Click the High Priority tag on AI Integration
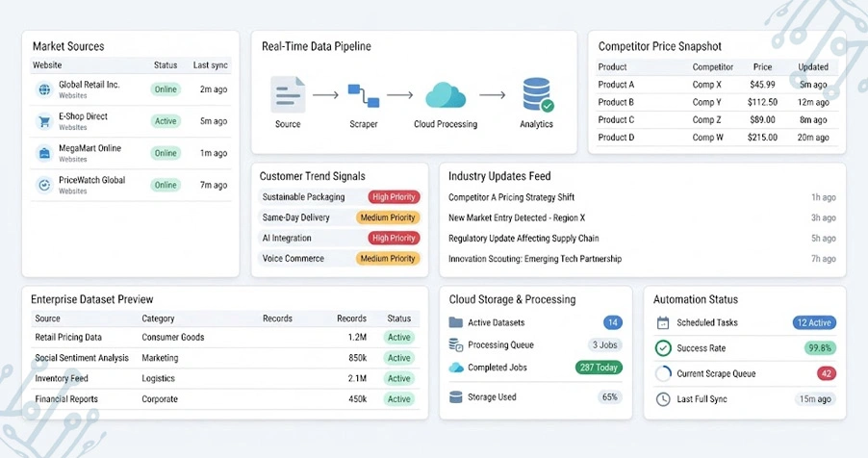The image size is (868, 458). tap(394, 238)
